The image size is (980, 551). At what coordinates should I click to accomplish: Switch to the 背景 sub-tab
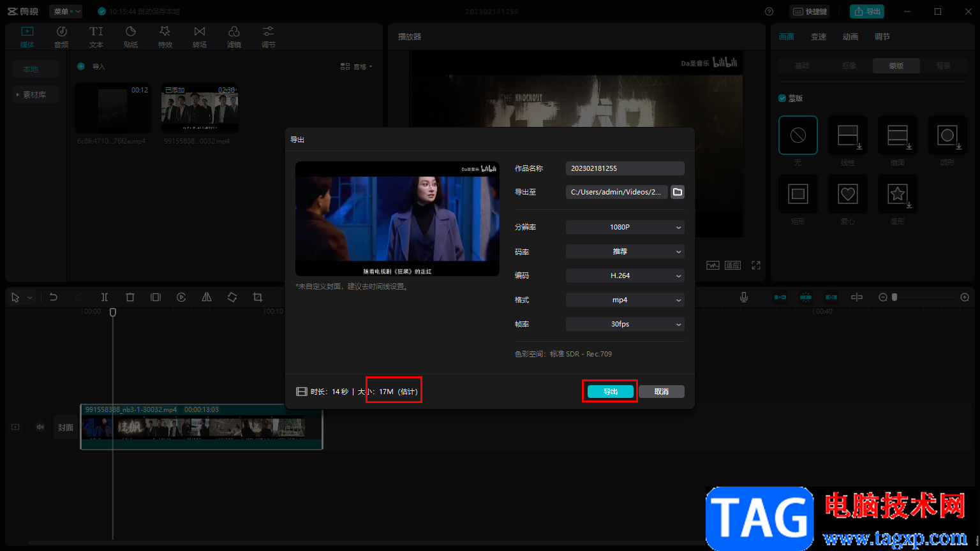point(944,66)
